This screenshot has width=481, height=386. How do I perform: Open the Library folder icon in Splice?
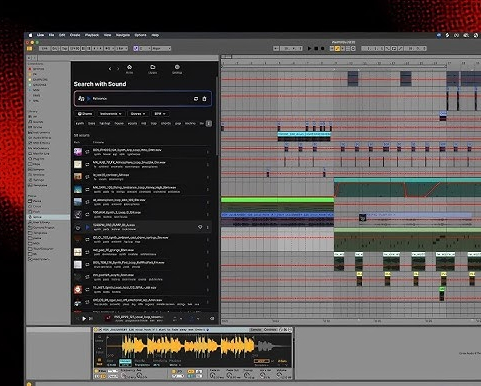[153, 69]
